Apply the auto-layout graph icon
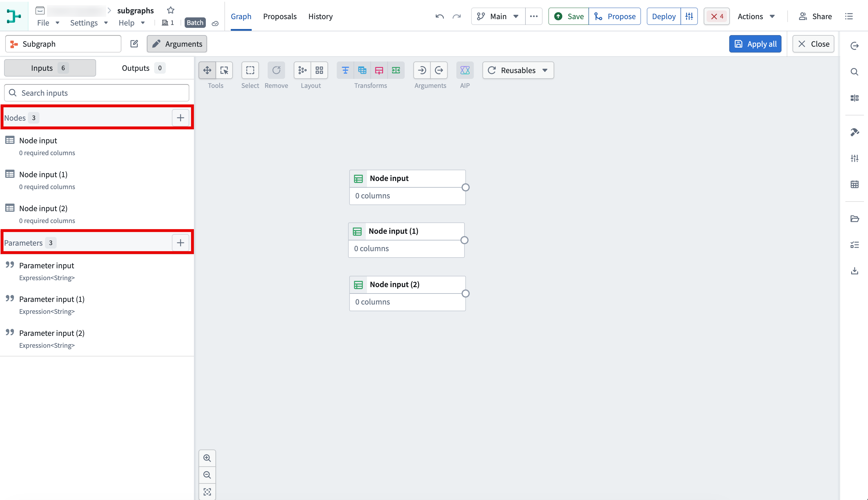Image resolution: width=868 pixels, height=500 pixels. (302, 70)
